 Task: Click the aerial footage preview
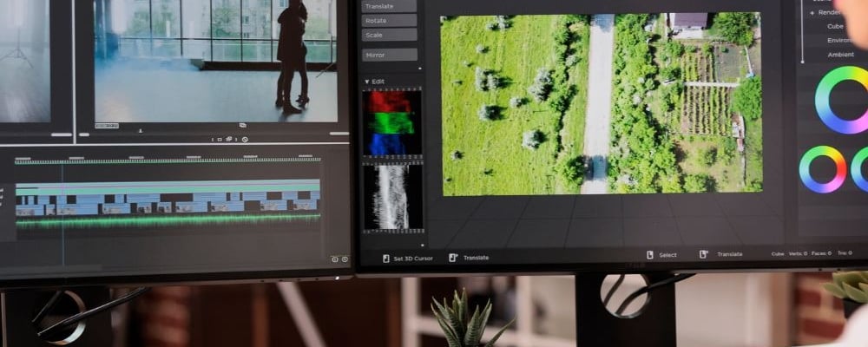coord(602,104)
